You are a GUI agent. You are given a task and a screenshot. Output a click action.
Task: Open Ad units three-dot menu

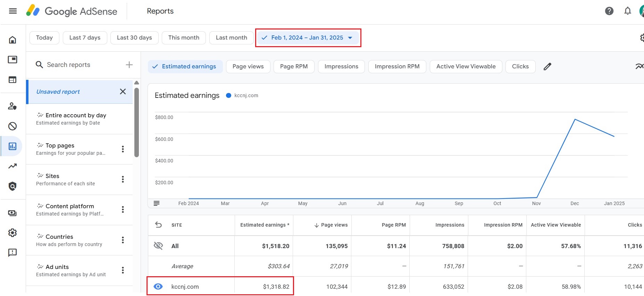click(123, 270)
